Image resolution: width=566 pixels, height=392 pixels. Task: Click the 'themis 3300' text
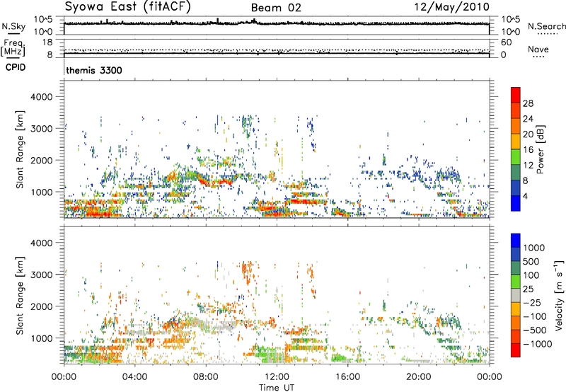pos(94,70)
